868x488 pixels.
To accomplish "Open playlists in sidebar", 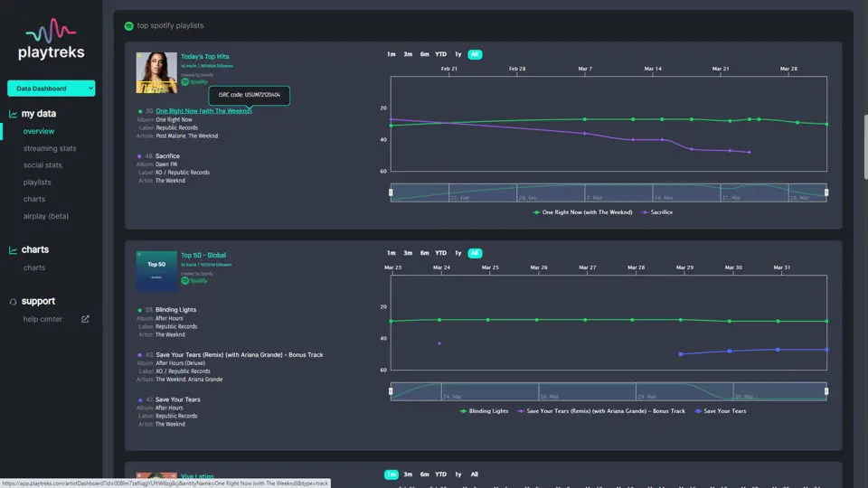I will 37,182.
